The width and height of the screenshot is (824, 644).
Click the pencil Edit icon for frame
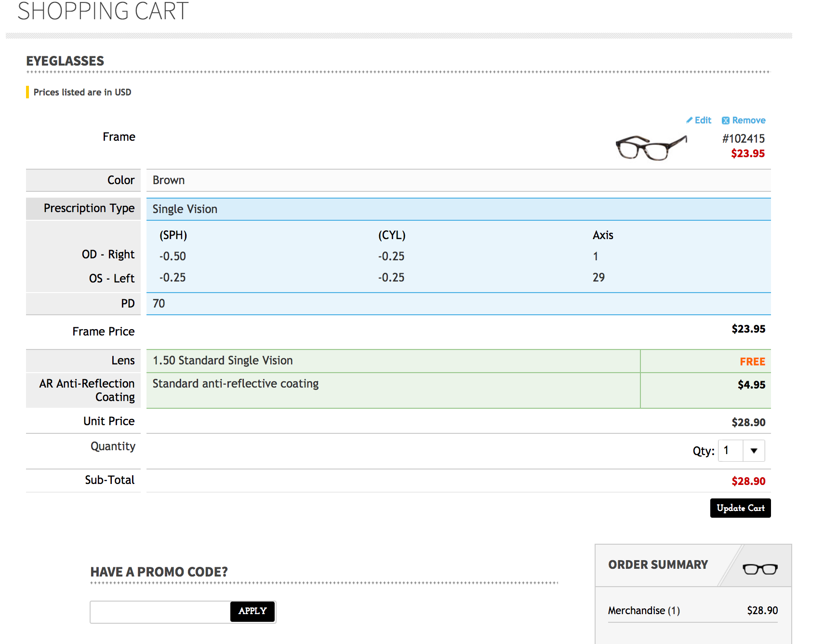[690, 120]
